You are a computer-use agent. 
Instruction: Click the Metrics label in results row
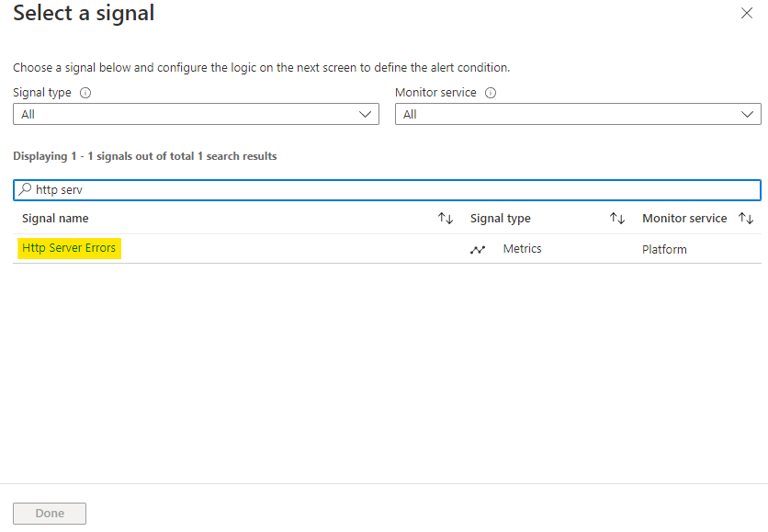click(x=522, y=249)
